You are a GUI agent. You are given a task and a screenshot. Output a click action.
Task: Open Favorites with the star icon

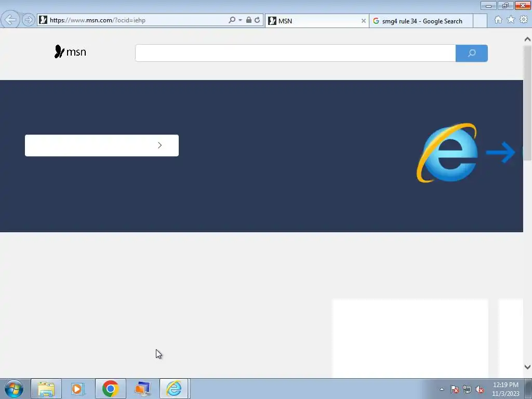pyautogui.click(x=511, y=20)
